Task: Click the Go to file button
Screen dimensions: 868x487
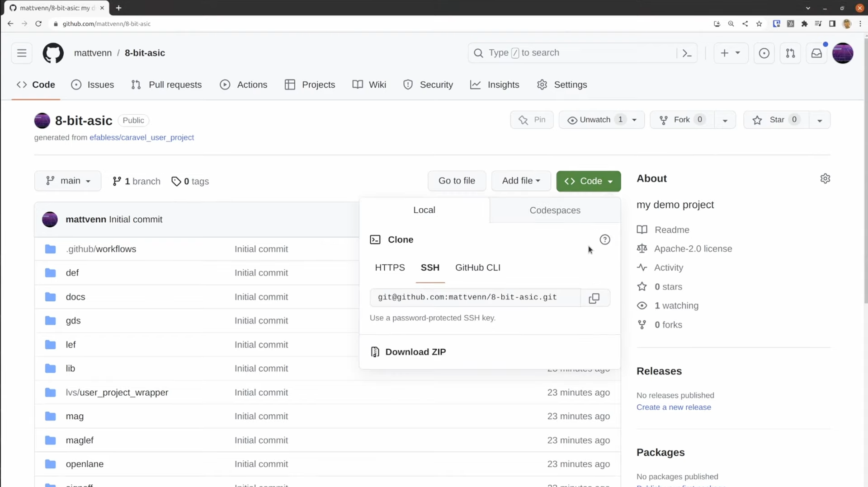Action: tap(457, 181)
